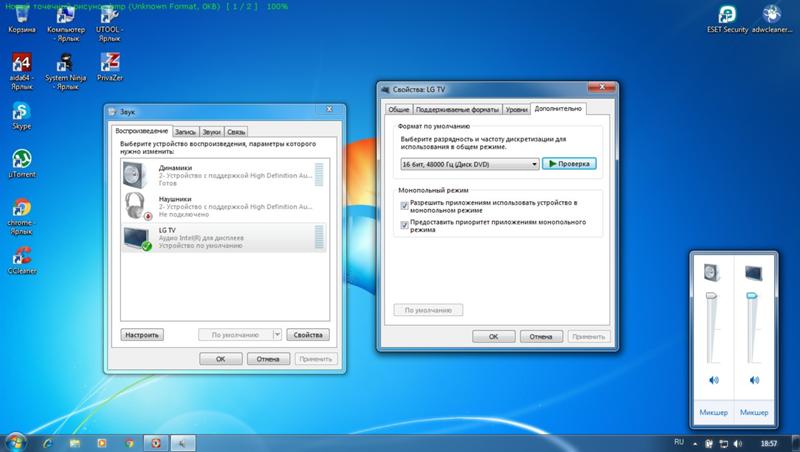Select Динамики in the playback device list
This screenshot has height=452, width=800.
(224, 175)
